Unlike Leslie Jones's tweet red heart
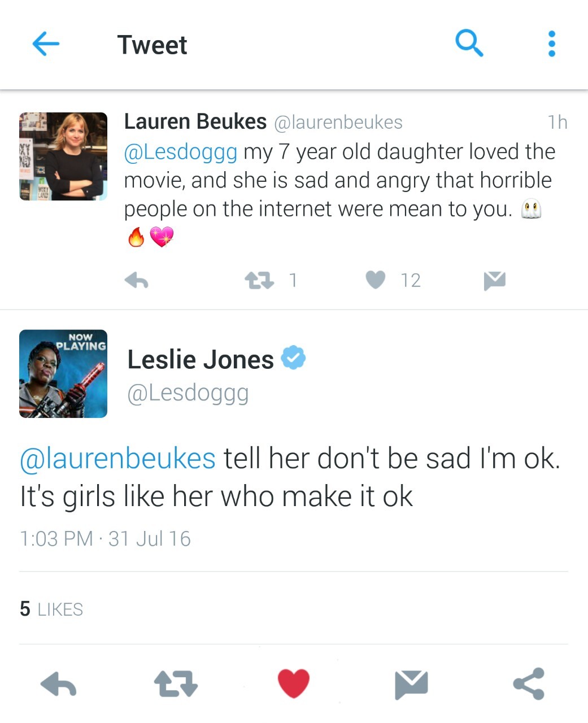The image size is (588, 723). (294, 683)
